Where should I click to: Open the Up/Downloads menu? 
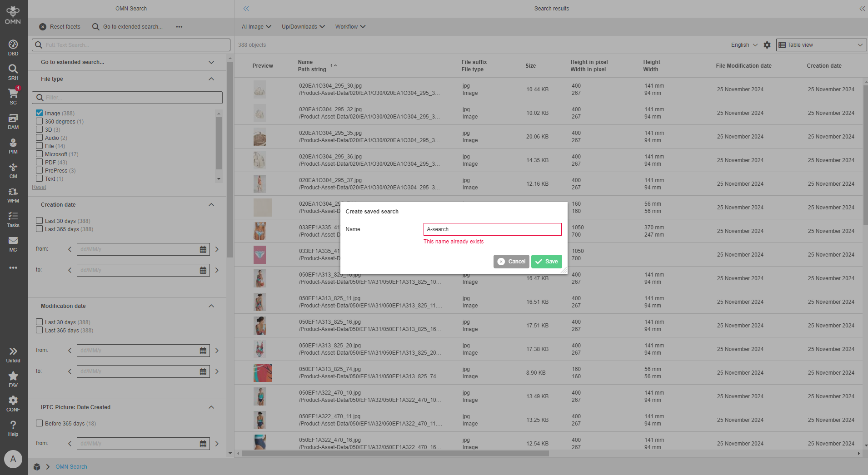point(302,26)
